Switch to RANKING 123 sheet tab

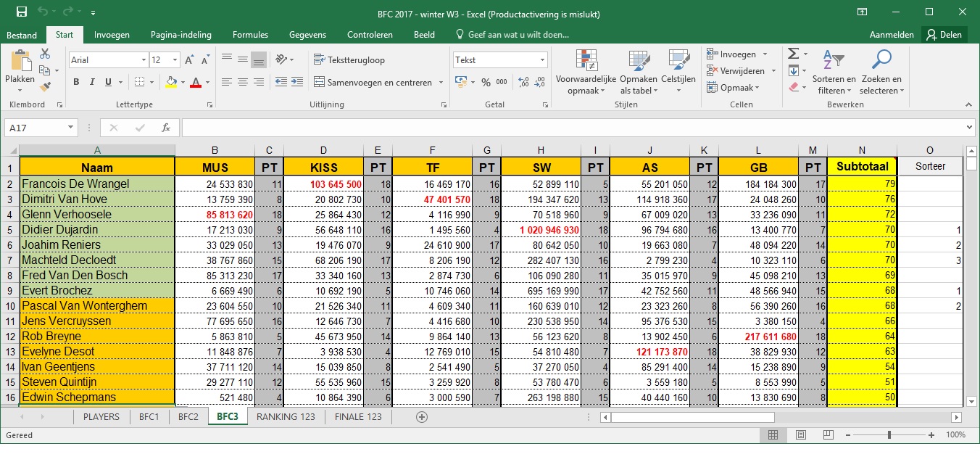[x=286, y=417]
